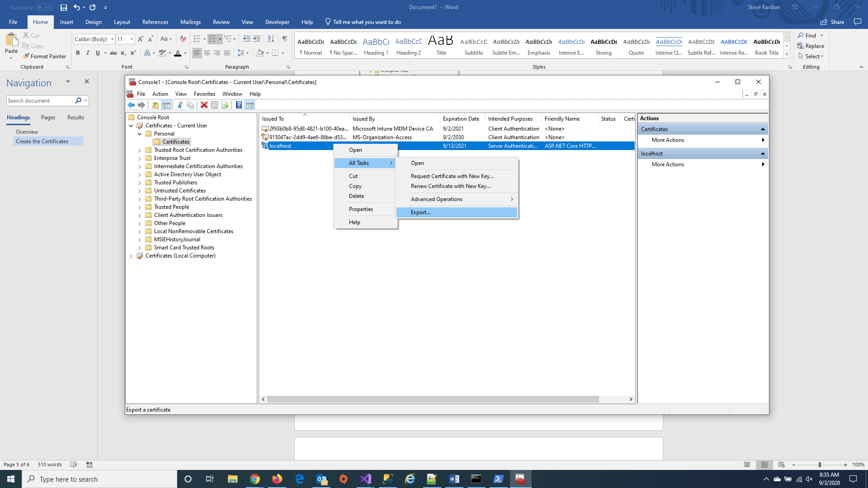This screenshot has width=868, height=488.
Task: Open MMC Favorites menu
Action: (x=204, y=94)
